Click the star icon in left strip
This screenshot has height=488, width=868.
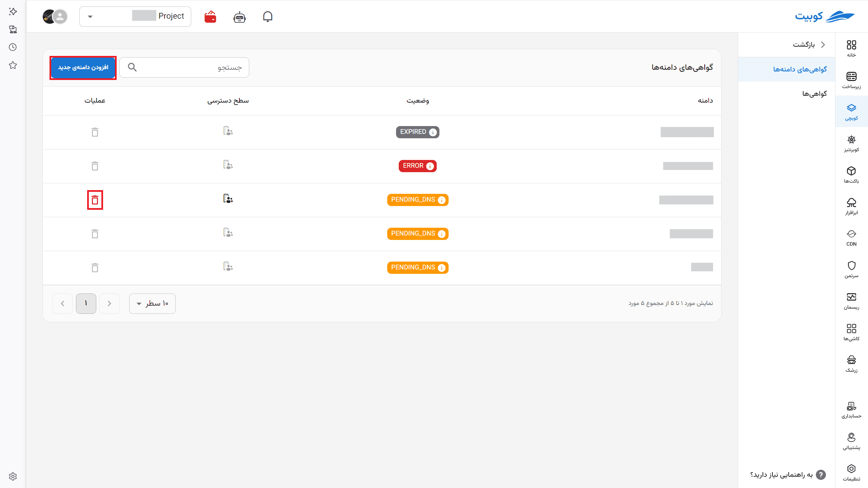pyautogui.click(x=13, y=65)
